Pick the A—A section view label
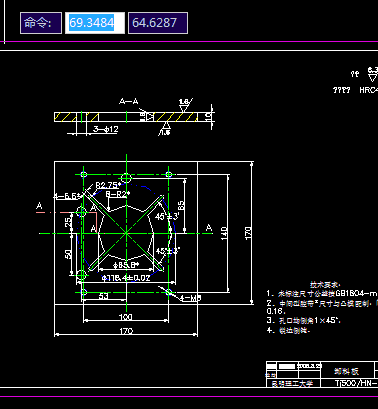Viewport: 378px width, 409px height. 129,101
